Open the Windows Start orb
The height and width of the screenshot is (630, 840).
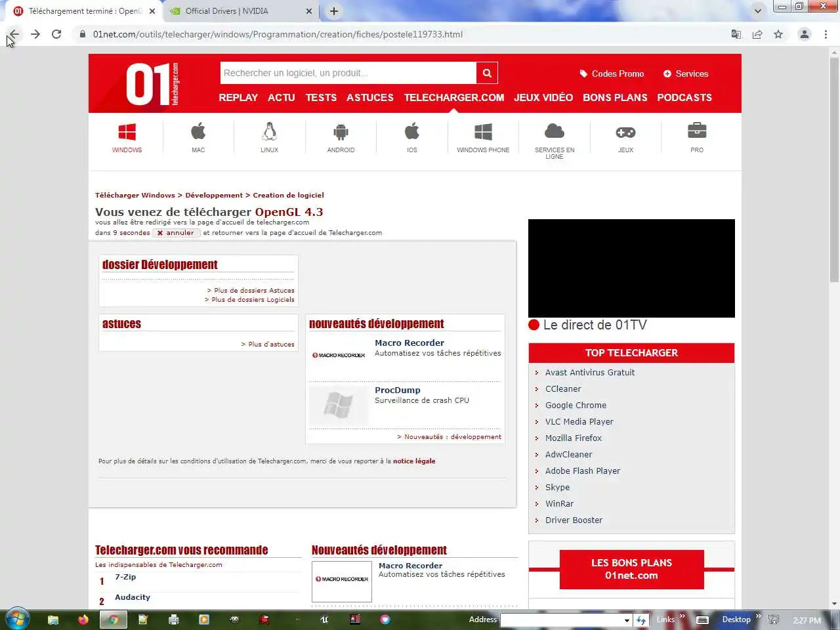click(x=16, y=619)
